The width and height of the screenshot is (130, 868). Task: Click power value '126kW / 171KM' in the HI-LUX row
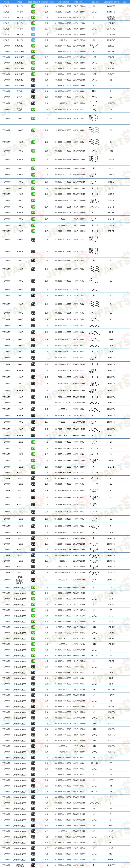tap(79, 572)
